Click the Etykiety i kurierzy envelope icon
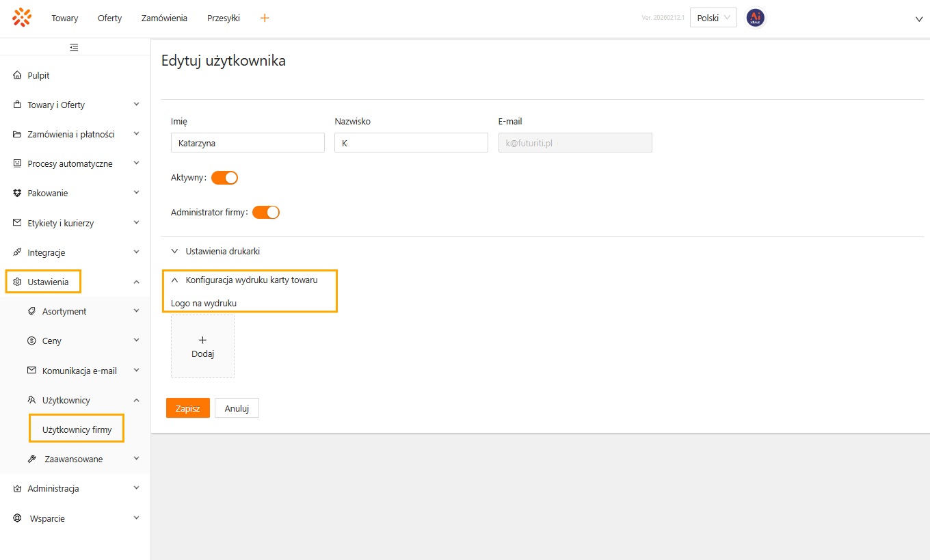The image size is (930, 560). (18, 223)
